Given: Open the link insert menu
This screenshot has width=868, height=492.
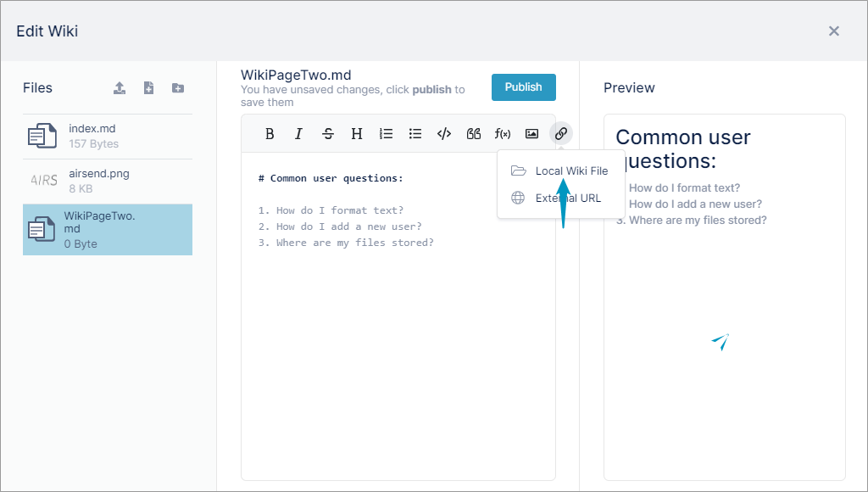Looking at the screenshot, I should (x=561, y=133).
